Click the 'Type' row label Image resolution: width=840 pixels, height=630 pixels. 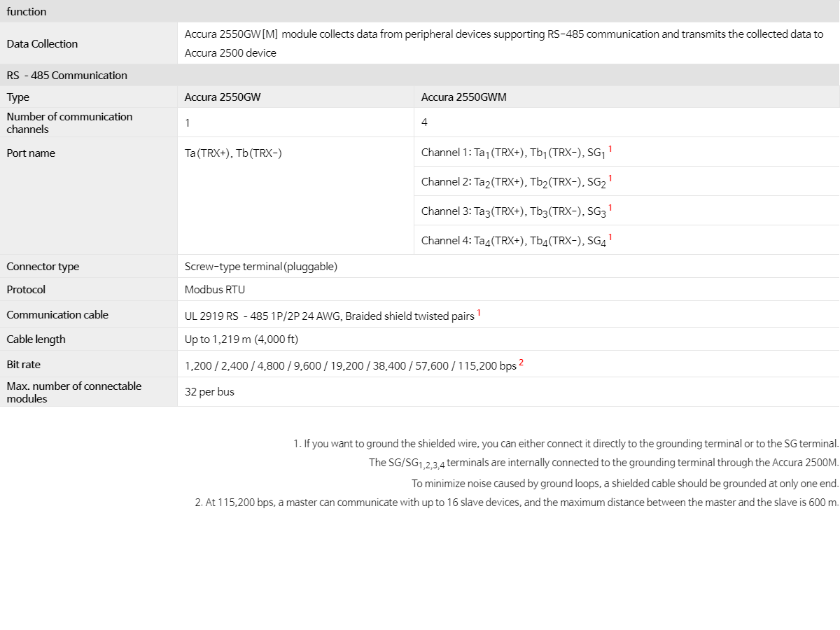coord(18,97)
